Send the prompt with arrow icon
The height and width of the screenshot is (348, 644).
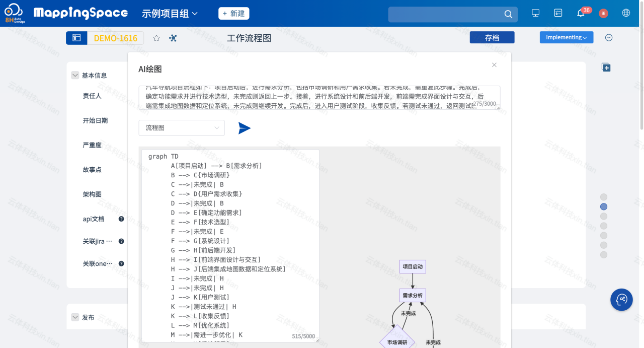[x=245, y=128]
